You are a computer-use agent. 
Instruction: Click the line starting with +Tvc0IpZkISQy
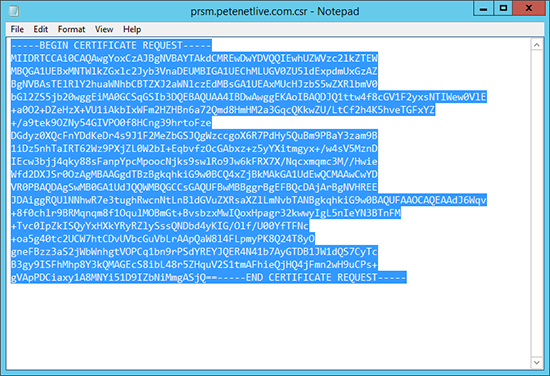pos(160,226)
